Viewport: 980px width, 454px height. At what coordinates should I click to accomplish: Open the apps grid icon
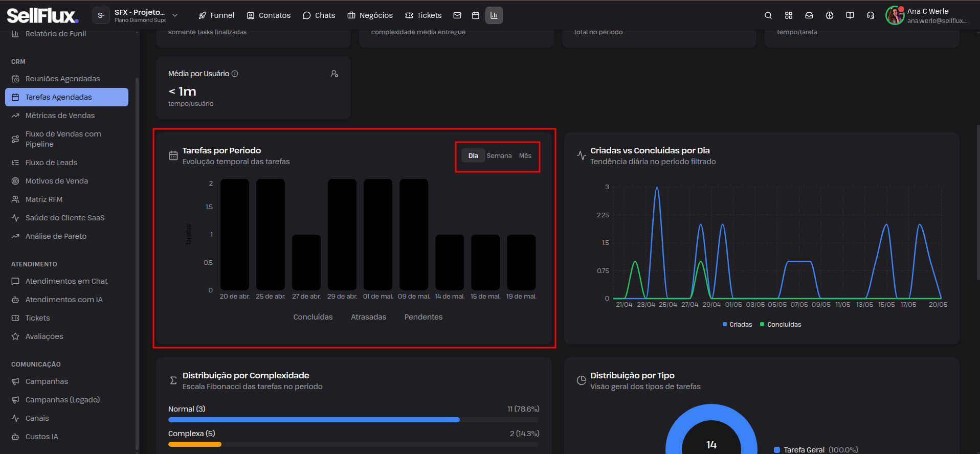pyautogui.click(x=788, y=15)
